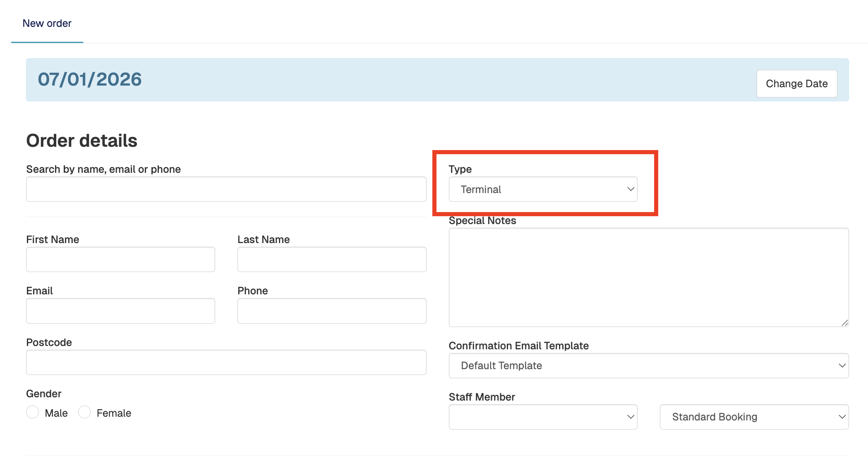Click the chevron on Standard Booking select
The image size is (868, 463).
point(842,417)
